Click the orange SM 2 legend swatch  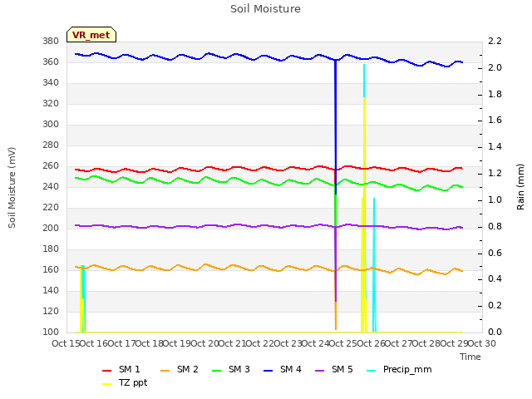click(x=165, y=371)
